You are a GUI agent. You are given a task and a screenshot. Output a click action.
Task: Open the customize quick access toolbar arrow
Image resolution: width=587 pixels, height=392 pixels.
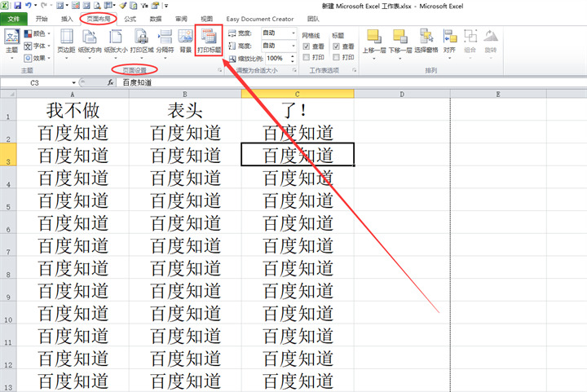166,6
